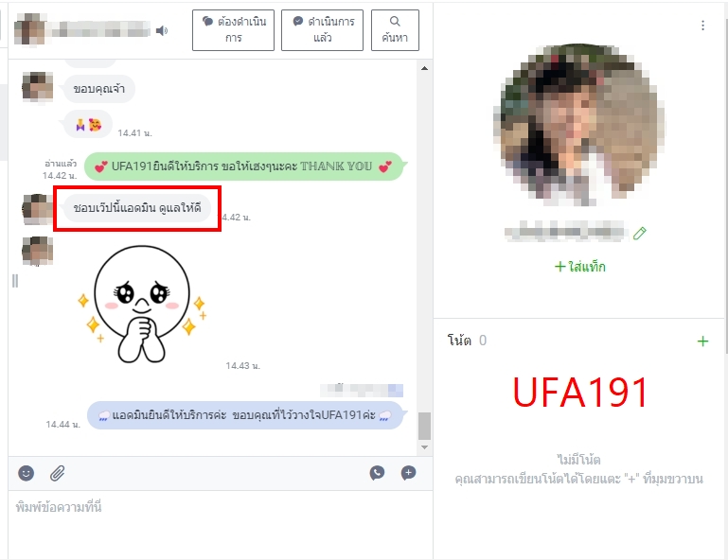
Task: Click the chat scrollbar up arrow
Action: (424, 68)
